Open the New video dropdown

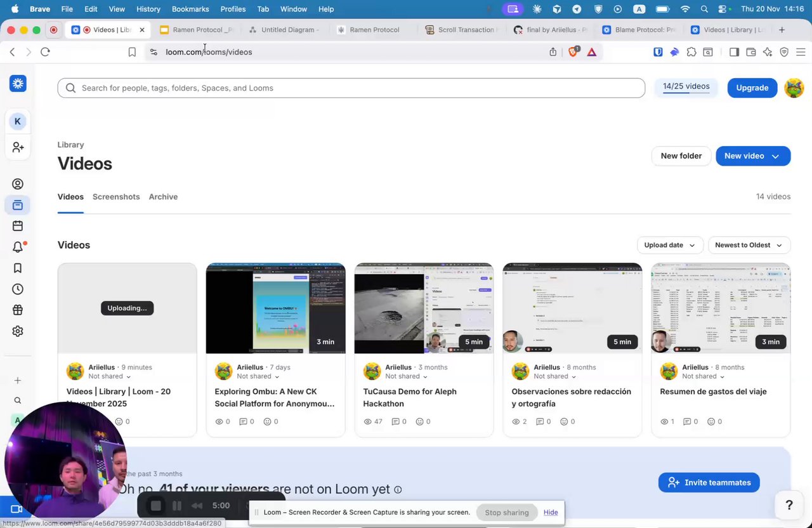pos(753,156)
